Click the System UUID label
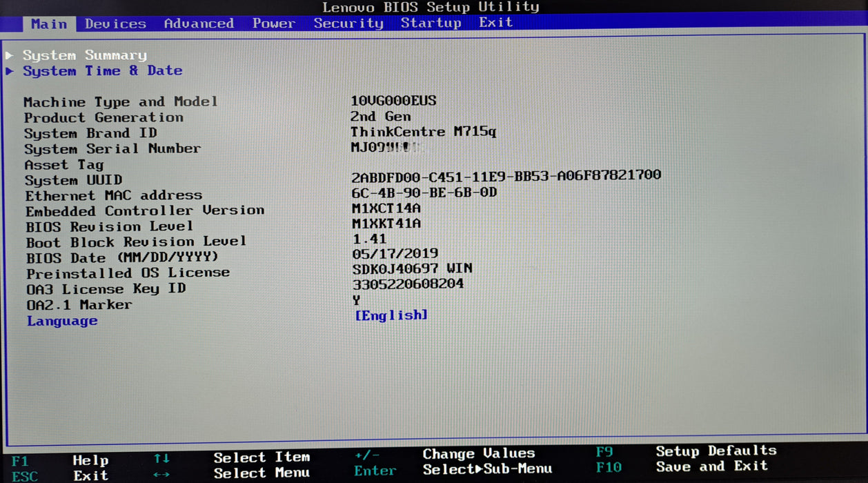868x483 pixels. [x=73, y=181]
